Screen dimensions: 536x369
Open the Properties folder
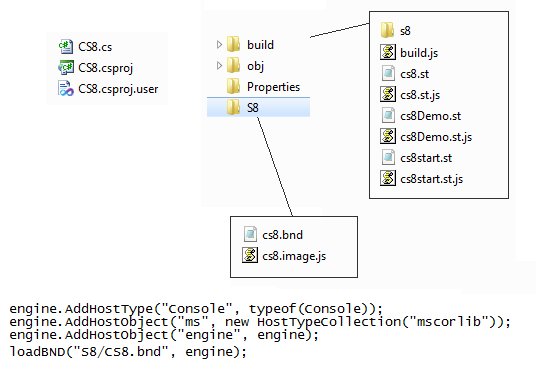coord(263,87)
